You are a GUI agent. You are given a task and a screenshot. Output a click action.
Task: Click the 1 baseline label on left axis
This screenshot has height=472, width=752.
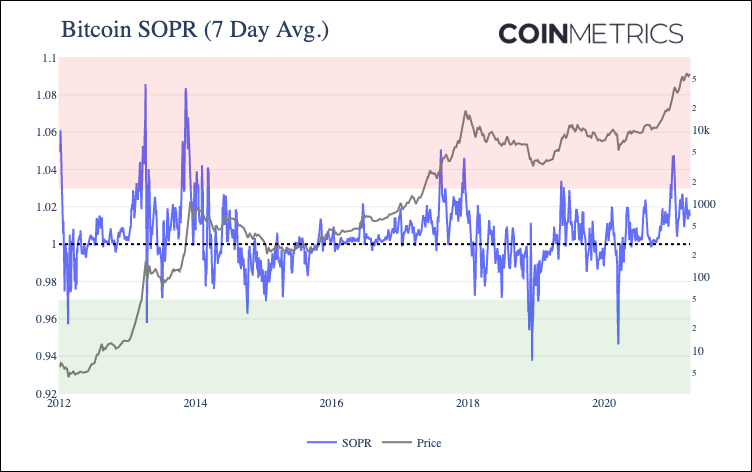pos(54,244)
